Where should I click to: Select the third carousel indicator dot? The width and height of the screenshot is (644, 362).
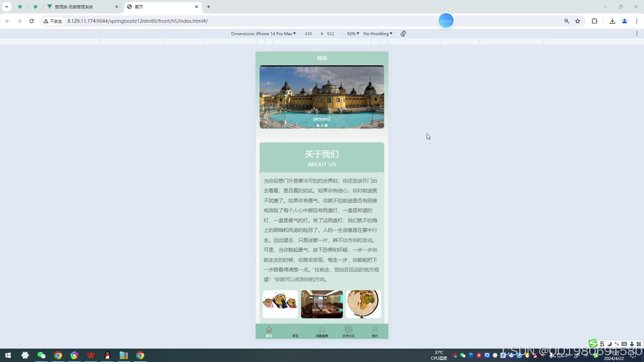click(x=326, y=125)
